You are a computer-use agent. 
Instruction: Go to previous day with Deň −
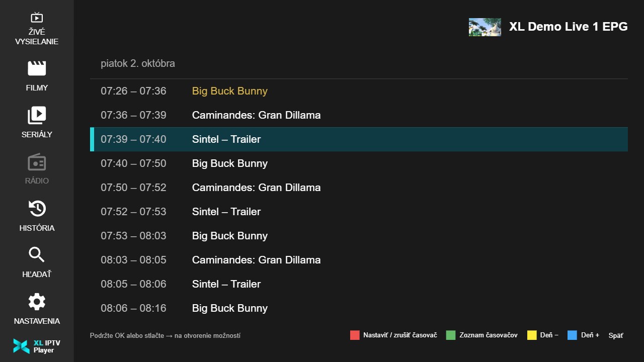click(549, 335)
